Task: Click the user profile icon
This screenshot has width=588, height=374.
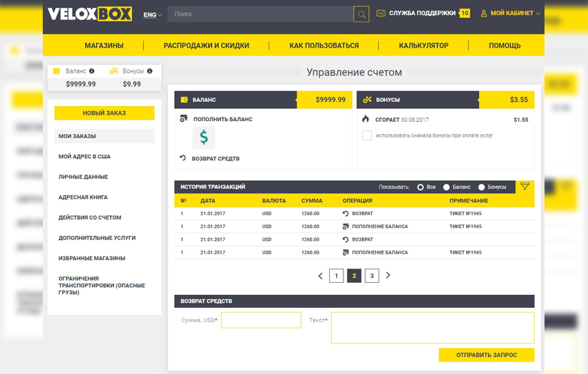Action: [x=484, y=14]
